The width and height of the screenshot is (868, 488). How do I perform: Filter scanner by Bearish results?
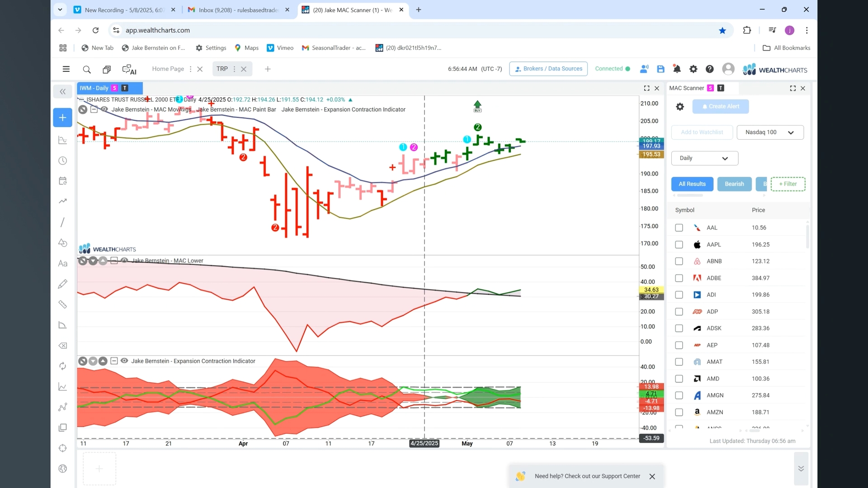[x=734, y=184]
